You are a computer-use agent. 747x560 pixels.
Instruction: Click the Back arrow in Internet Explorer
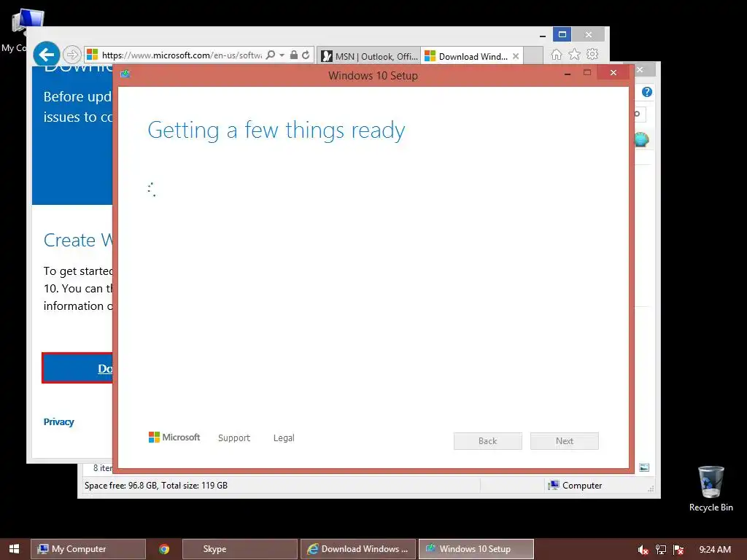(46, 55)
